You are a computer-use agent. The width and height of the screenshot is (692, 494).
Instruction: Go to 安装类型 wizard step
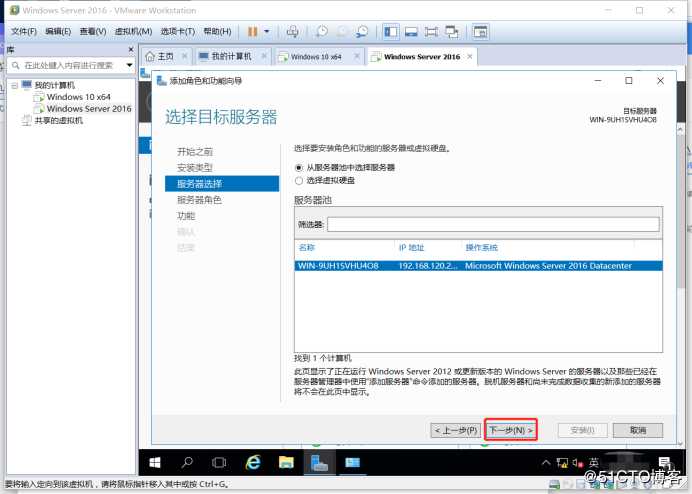point(195,168)
